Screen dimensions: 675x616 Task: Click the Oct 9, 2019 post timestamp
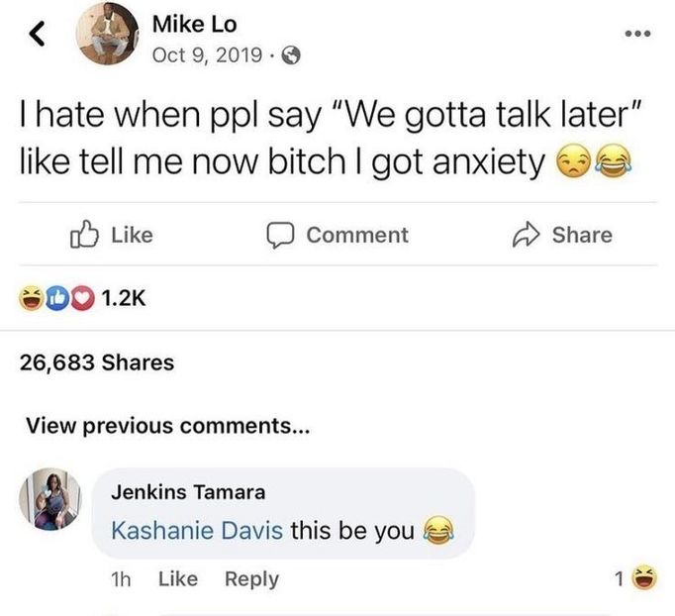click(207, 55)
